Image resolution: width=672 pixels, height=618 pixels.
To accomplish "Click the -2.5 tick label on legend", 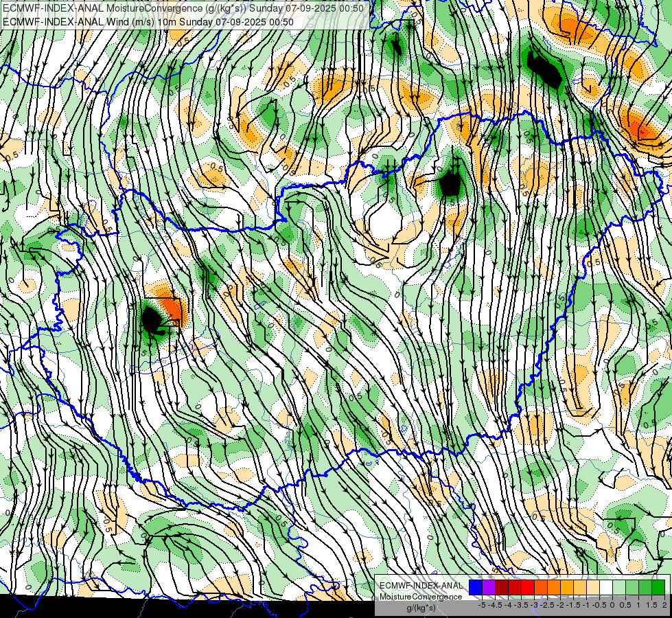I will [547, 605].
